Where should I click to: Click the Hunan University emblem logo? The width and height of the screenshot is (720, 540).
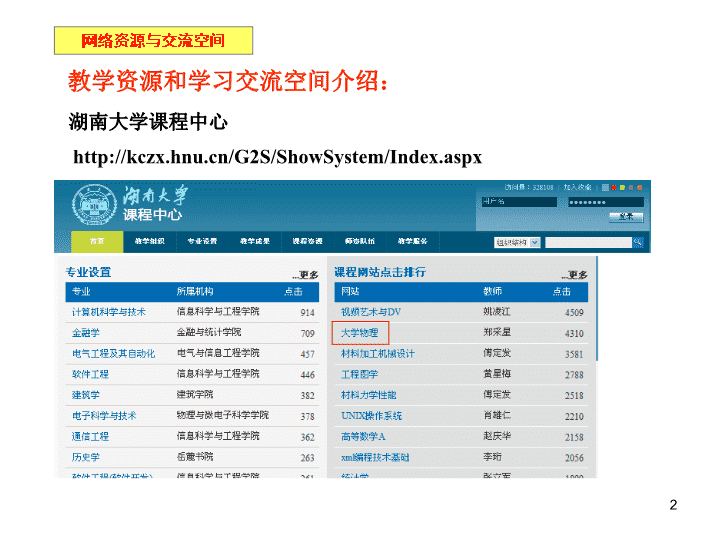(94, 205)
